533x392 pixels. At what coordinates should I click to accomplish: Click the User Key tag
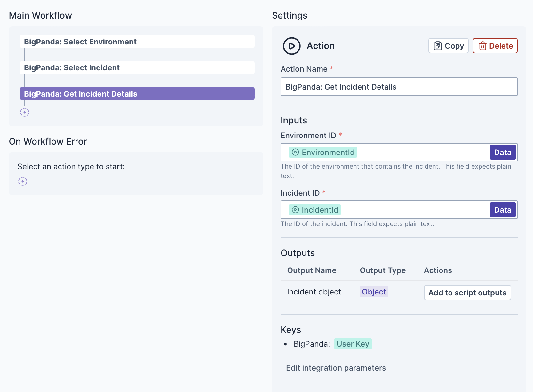click(x=353, y=344)
